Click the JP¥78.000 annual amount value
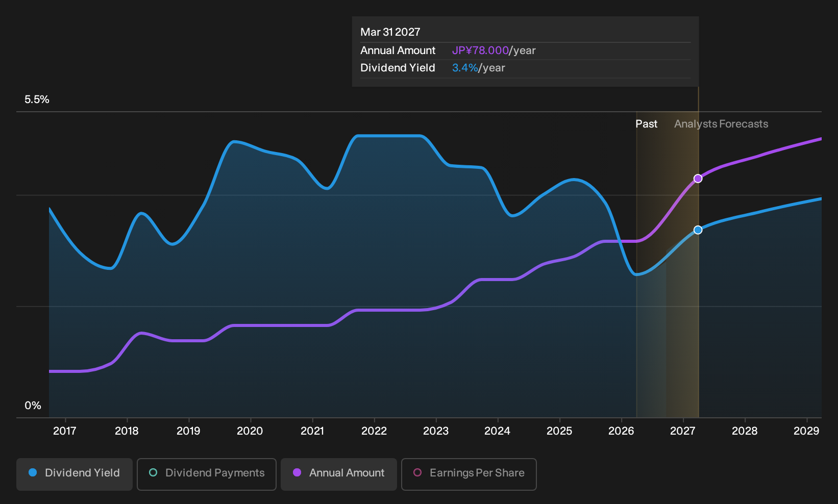This screenshot has width=838, height=504. (x=480, y=51)
